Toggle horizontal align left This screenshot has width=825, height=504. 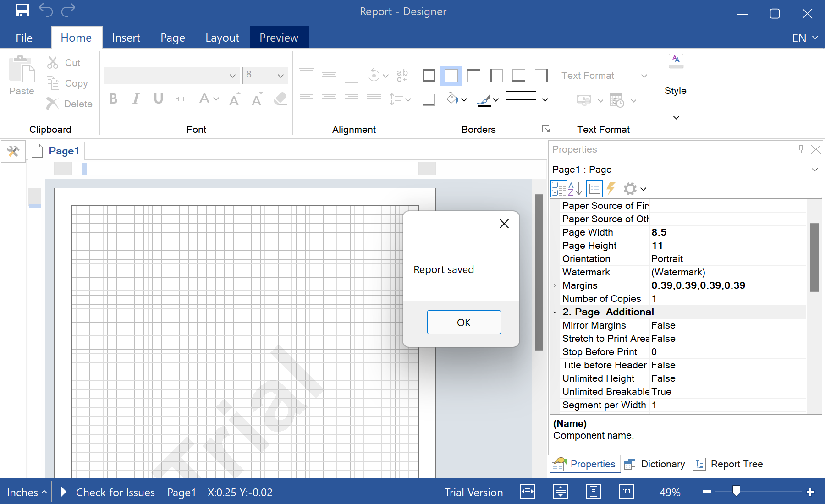coord(307,99)
